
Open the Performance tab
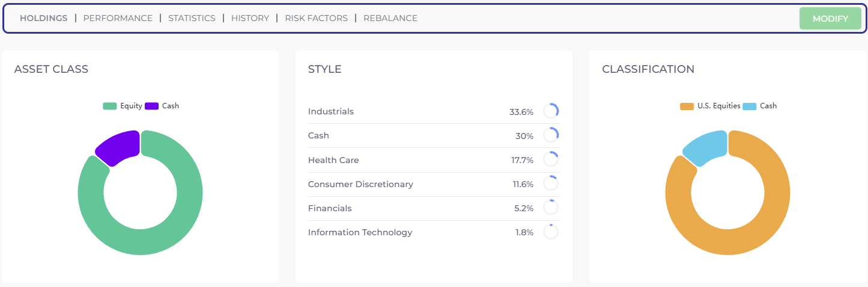click(118, 18)
